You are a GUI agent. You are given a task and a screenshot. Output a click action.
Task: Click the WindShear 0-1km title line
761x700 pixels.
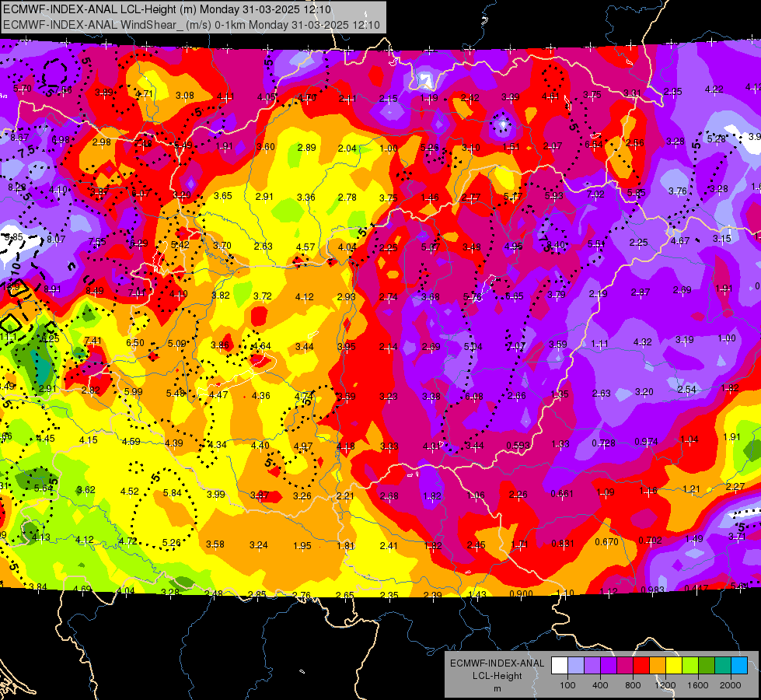[191, 25]
